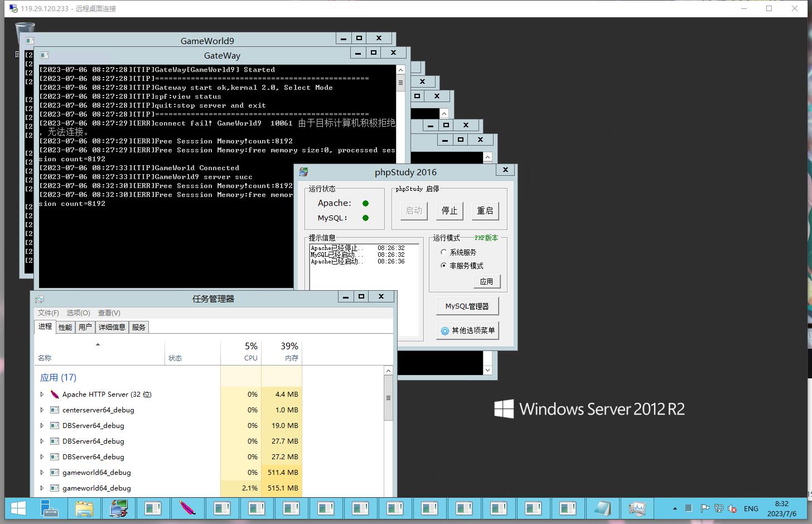Open Action Center flag in tray

pyautogui.click(x=704, y=508)
